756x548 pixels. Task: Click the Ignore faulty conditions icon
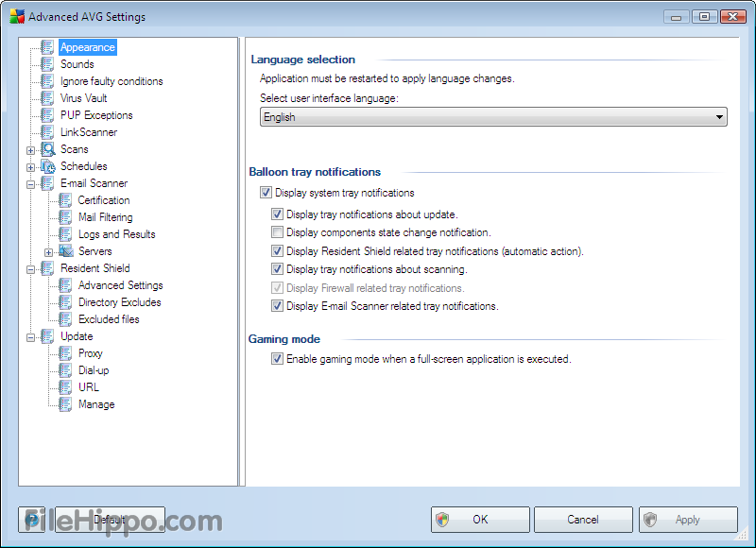coord(47,81)
